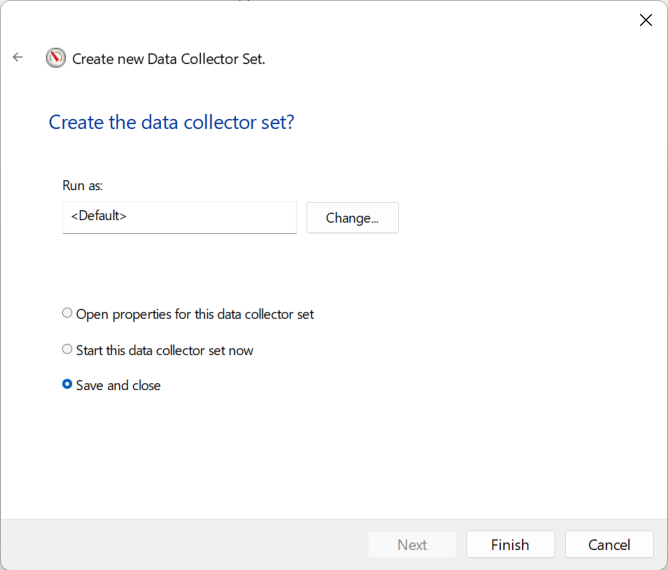Click the 'Create new Data Collector Set.' title text
Viewport: 668px width, 570px height.
pyautogui.click(x=169, y=59)
